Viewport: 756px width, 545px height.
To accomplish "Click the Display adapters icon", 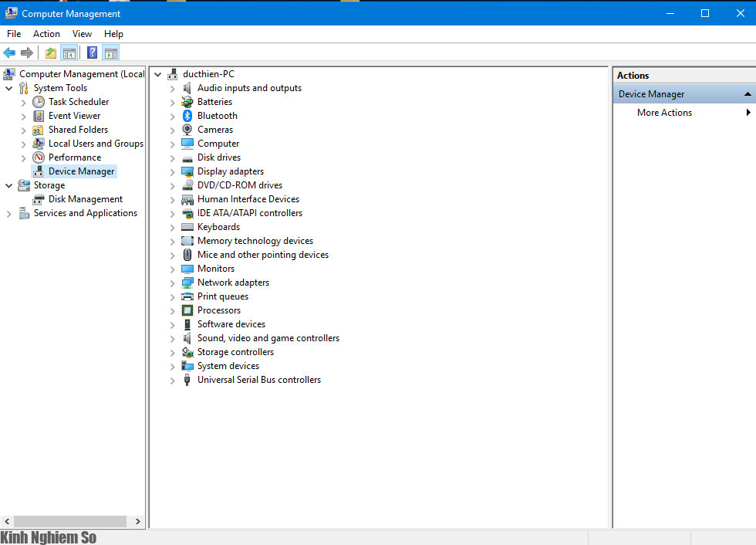I will tap(187, 171).
